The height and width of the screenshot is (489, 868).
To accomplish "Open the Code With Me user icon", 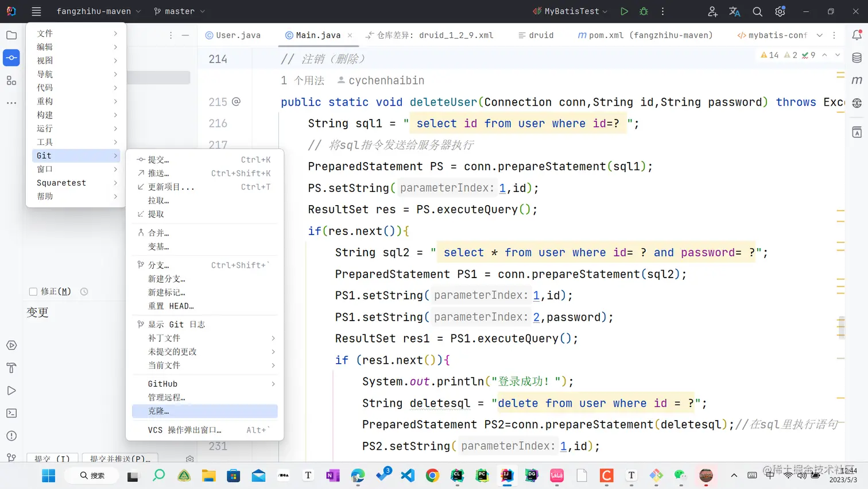I will [x=712, y=11].
